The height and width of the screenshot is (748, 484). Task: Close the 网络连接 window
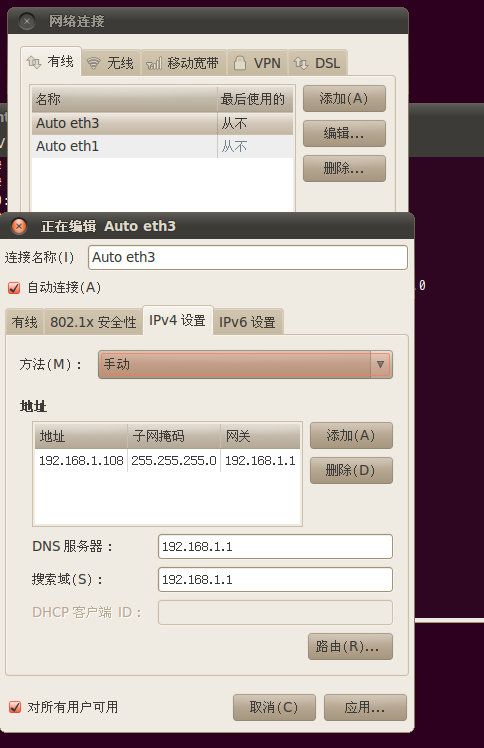click(27, 21)
